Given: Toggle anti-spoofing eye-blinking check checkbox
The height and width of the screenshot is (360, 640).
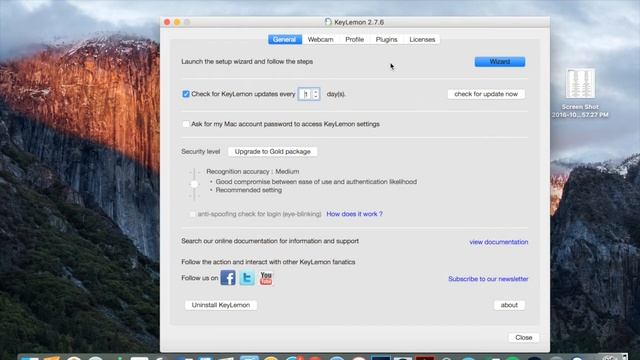Looking at the screenshot, I should pos(193,214).
